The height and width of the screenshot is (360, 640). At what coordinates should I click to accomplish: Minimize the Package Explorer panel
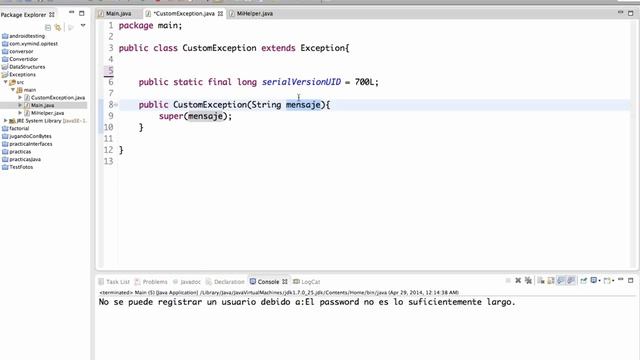(71, 13)
